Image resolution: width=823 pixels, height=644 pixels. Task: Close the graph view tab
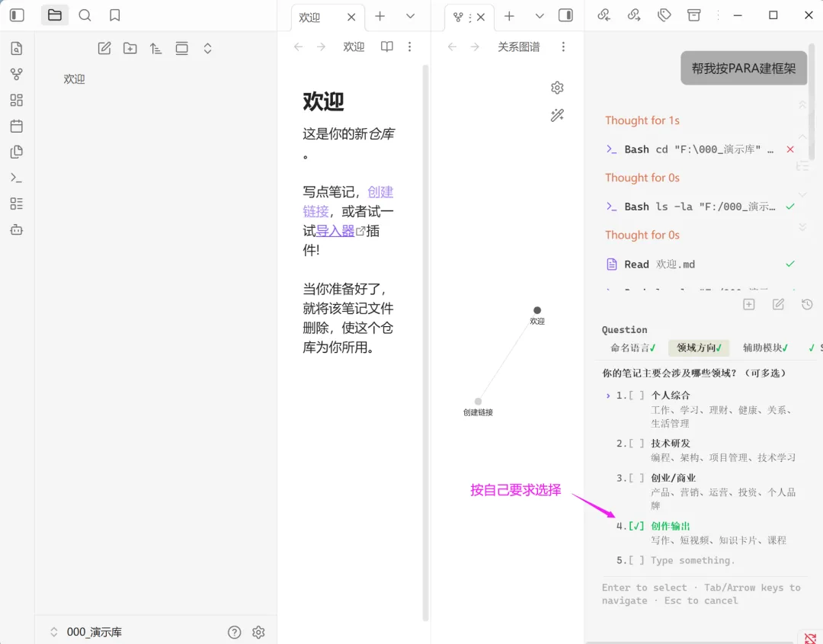[x=480, y=18]
